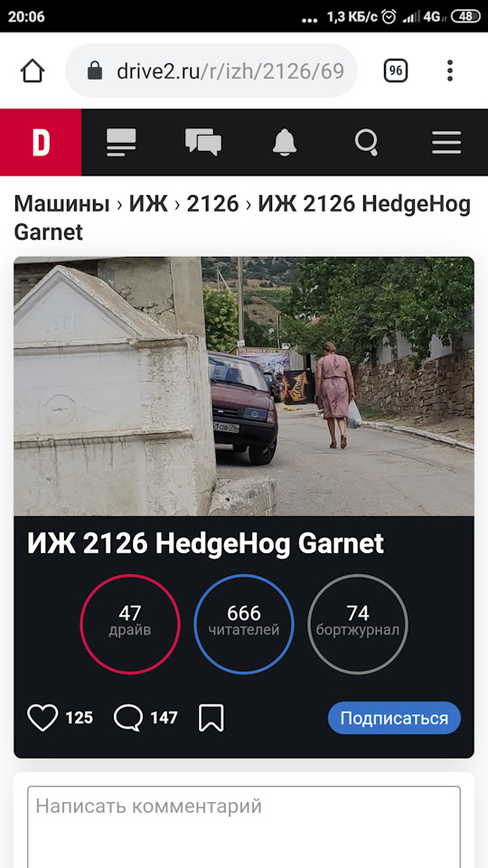488x868 pixels.
Task: Open the 74 бортжурнал grey circle
Action: tap(358, 624)
